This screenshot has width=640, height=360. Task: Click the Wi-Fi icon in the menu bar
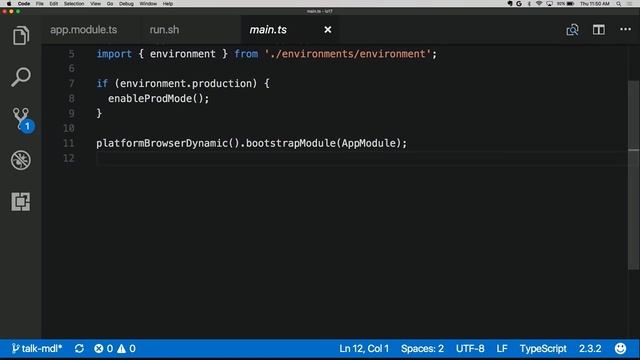[x=539, y=4]
